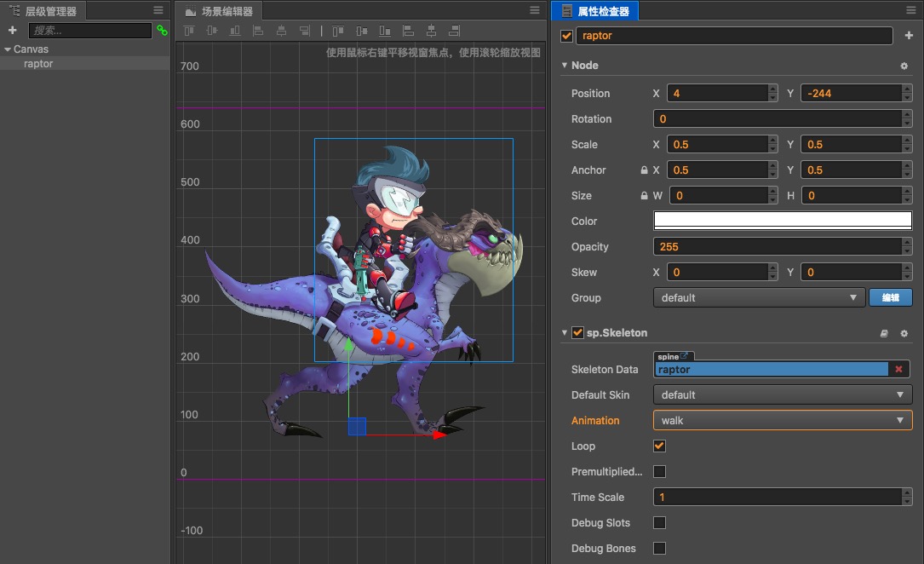Click the distribute horizontal centers icon
Viewport: 924px width, 564px height.
point(432,31)
